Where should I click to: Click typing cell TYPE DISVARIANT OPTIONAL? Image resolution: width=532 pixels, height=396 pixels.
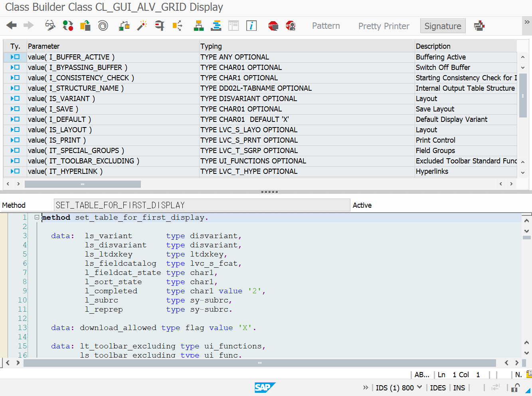pyautogui.click(x=307, y=99)
